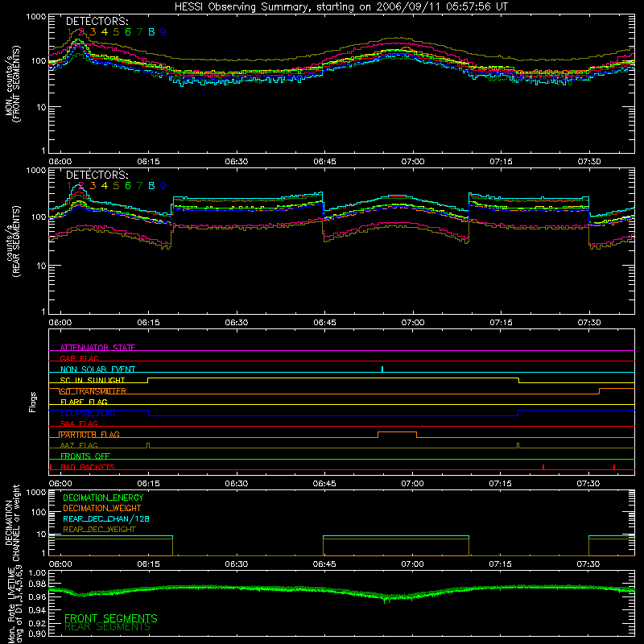644x644 pixels.
Task: Click the FRONTS_OFF flag label
Action: (85, 456)
